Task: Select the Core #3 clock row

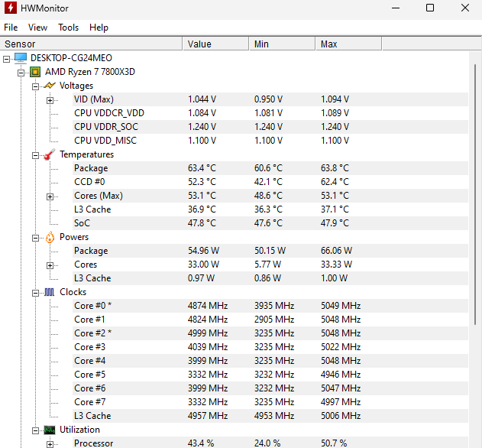Action: pos(270,347)
